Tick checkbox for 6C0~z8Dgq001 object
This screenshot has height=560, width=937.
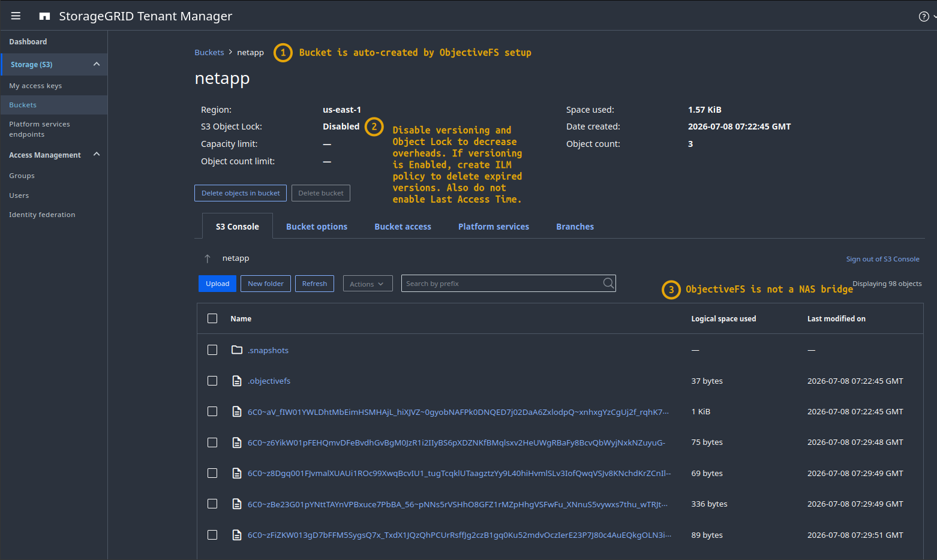click(212, 473)
